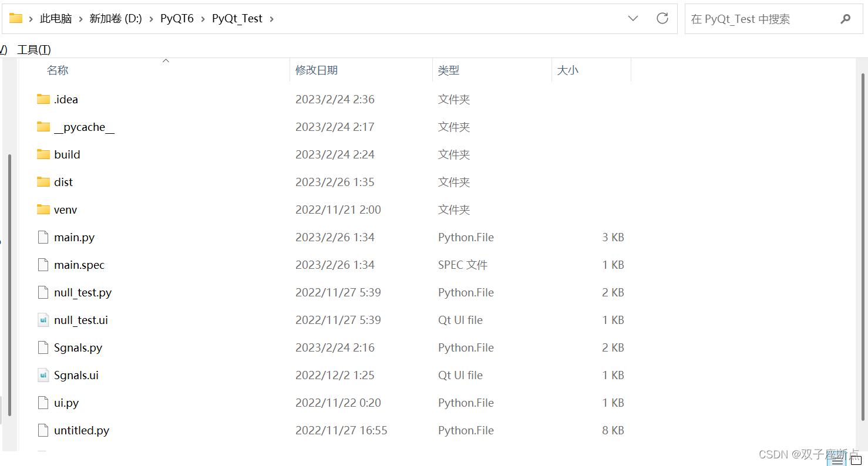Click date 2022/11/21 2:00 of venv
The width and height of the screenshot is (868, 466).
(x=338, y=210)
